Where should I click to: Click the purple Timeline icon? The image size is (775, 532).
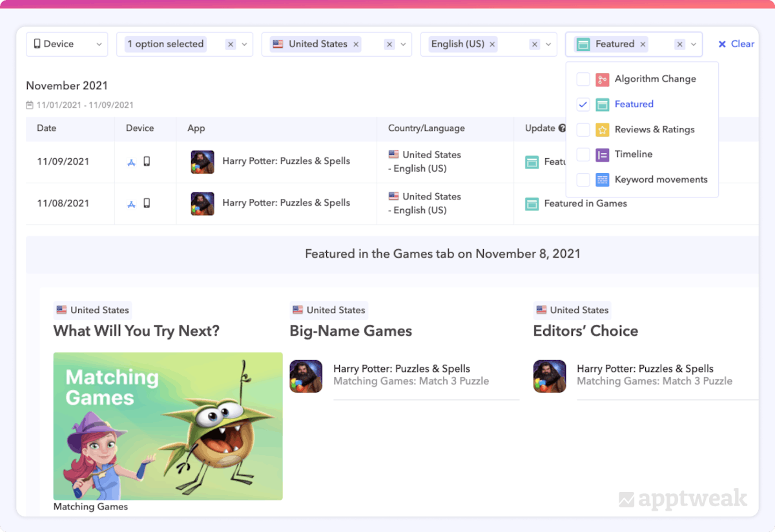(x=602, y=155)
